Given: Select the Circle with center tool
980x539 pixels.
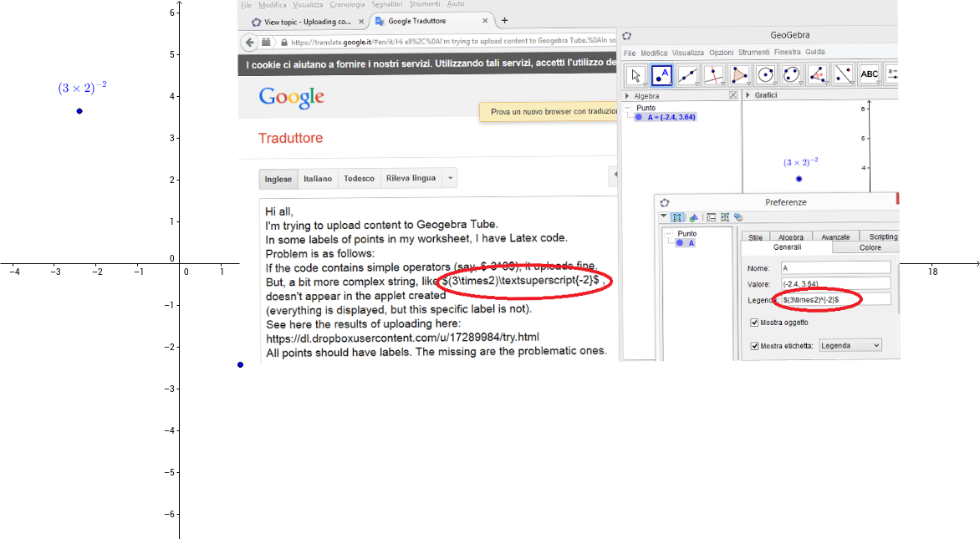Looking at the screenshot, I should (x=766, y=75).
